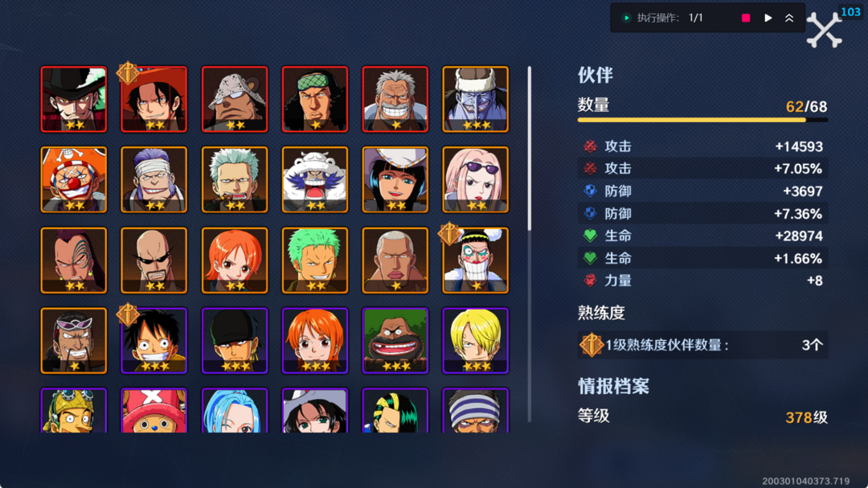This screenshot has width=868, height=488.
Task: Click the green play indicator beside 执行操作
Action: click(x=626, y=18)
